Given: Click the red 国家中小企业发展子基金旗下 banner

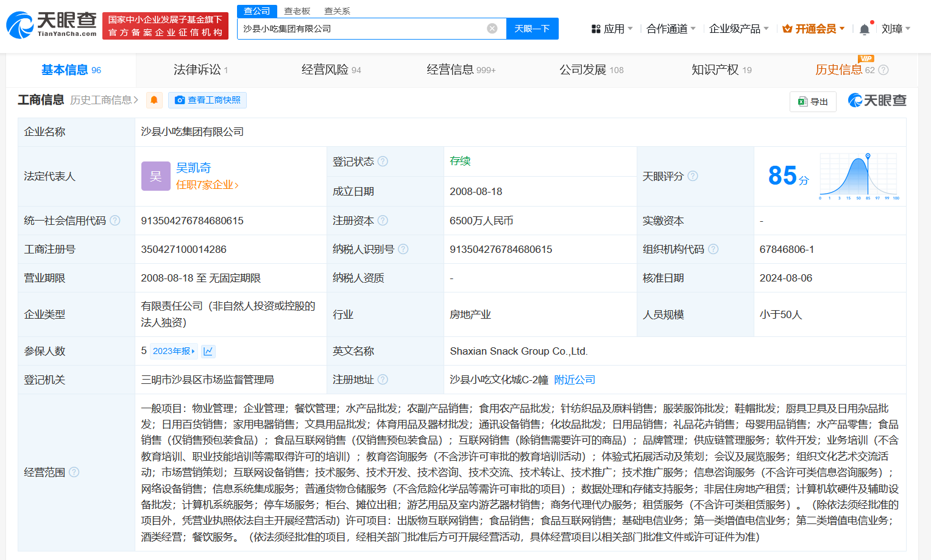Looking at the screenshot, I should coord(165,26).
